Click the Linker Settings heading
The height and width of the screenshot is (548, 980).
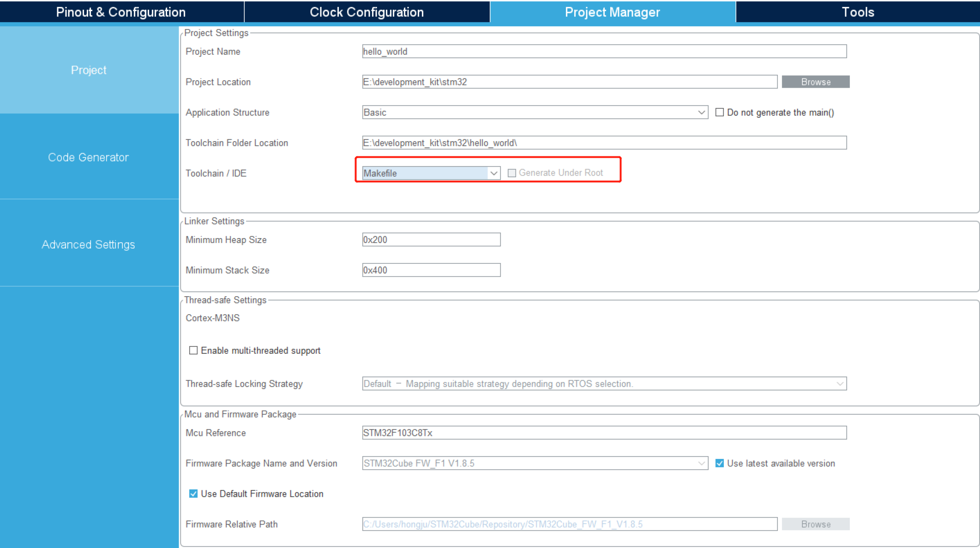214,221
